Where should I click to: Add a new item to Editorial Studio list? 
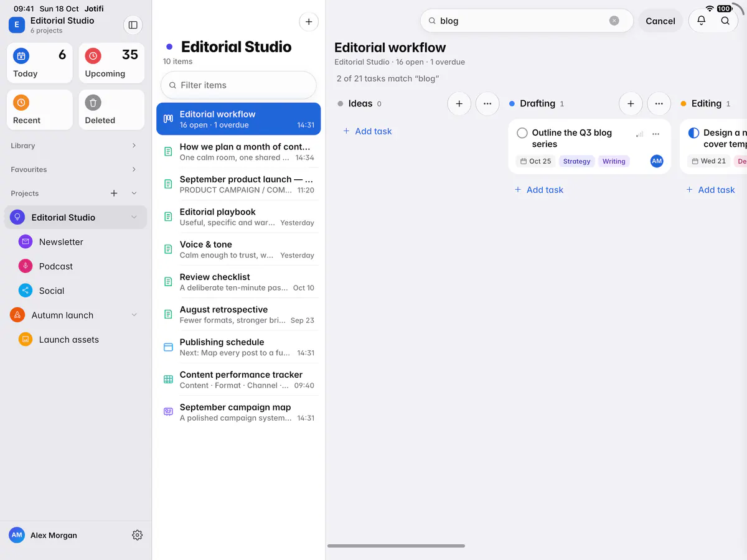309,22
